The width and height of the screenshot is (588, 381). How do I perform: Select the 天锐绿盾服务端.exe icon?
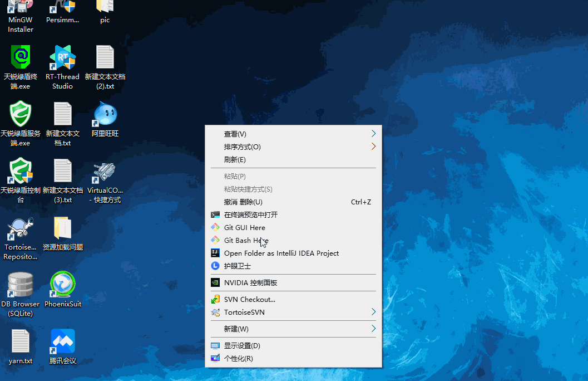(20, 124)
